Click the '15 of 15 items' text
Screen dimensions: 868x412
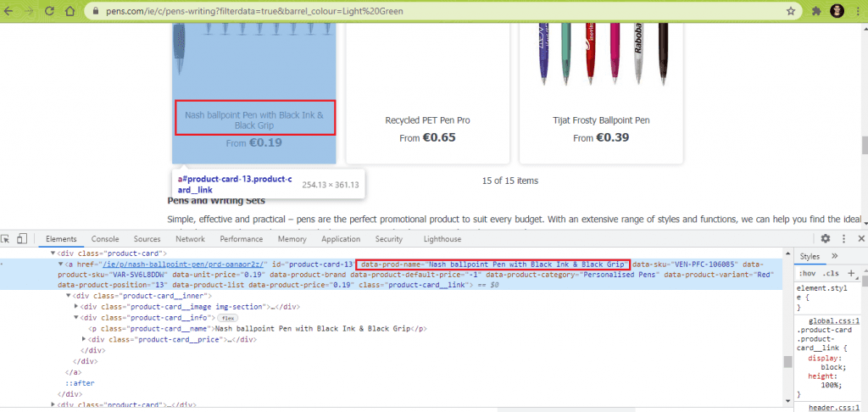click(x=509, y=181)
